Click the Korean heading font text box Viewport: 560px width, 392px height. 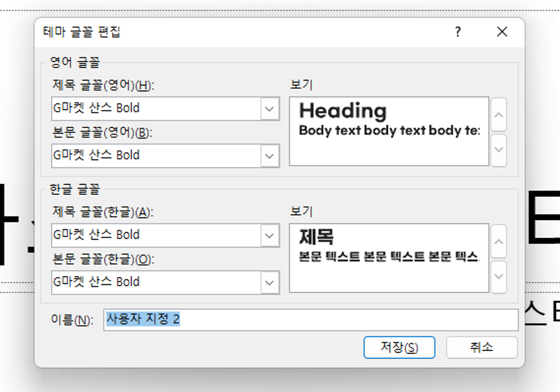click(156, 235)
